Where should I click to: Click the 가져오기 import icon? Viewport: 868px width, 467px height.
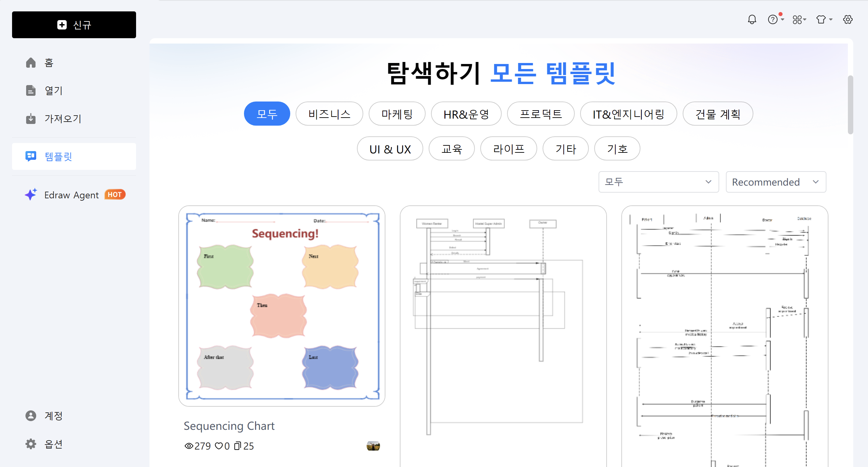coord(30,119)
